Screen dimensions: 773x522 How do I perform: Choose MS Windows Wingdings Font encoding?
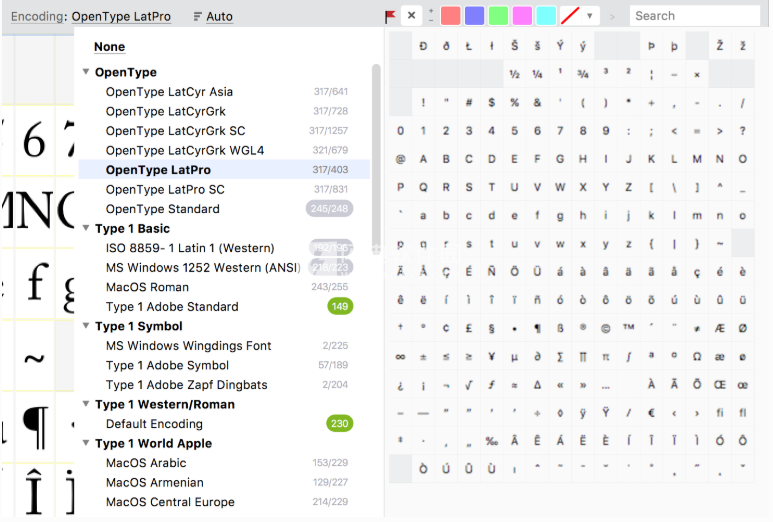click(x=224, y=346)
